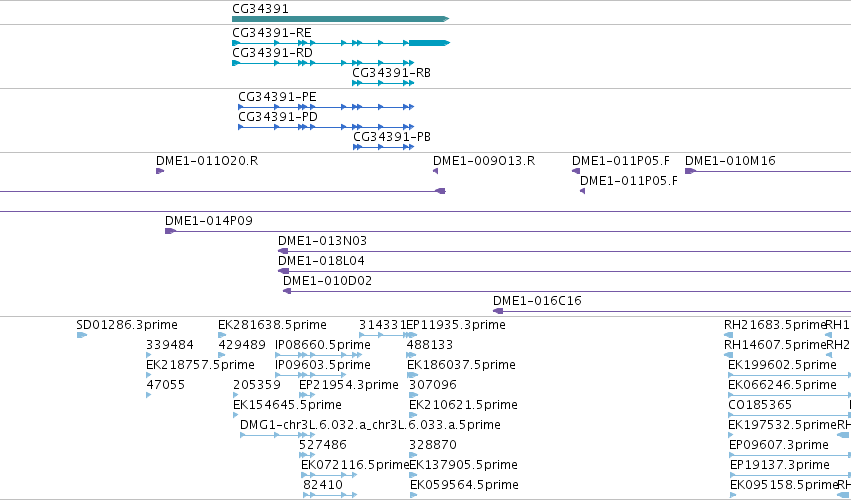Click the CG34391-RE transcript label
Screen dimensions: 851x500
(x=272, y=33)
